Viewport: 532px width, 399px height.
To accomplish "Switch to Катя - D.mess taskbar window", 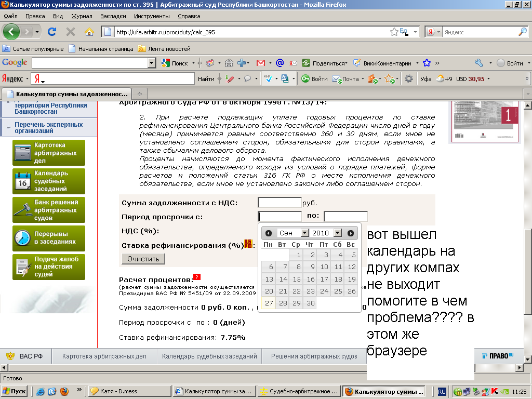I will [129, 392].
